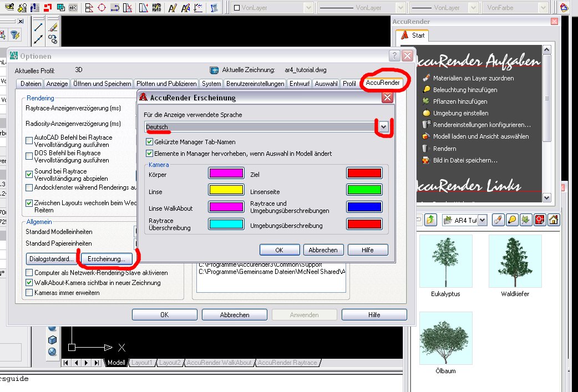Toggle Andockfenster während Renderings checkbox
This screenshot has height=392, width=578.
click(x=29, y=187)
